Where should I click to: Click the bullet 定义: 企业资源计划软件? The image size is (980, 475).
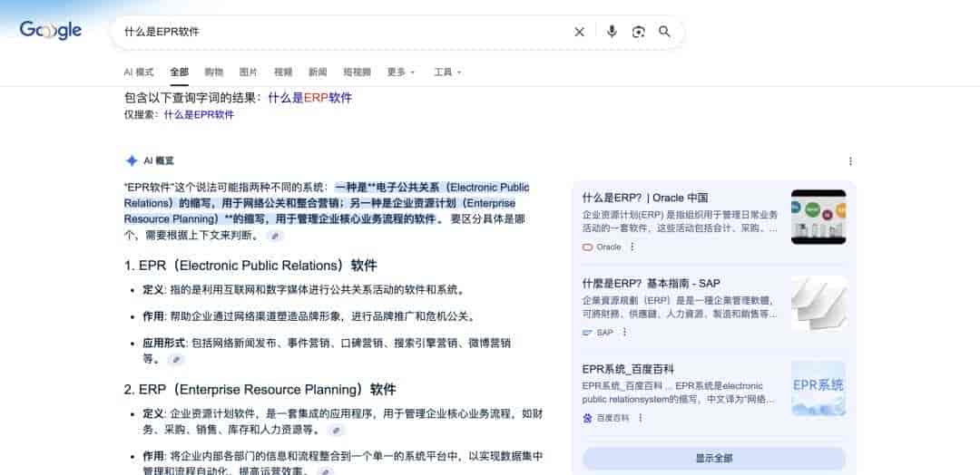(x=342, y=422)
